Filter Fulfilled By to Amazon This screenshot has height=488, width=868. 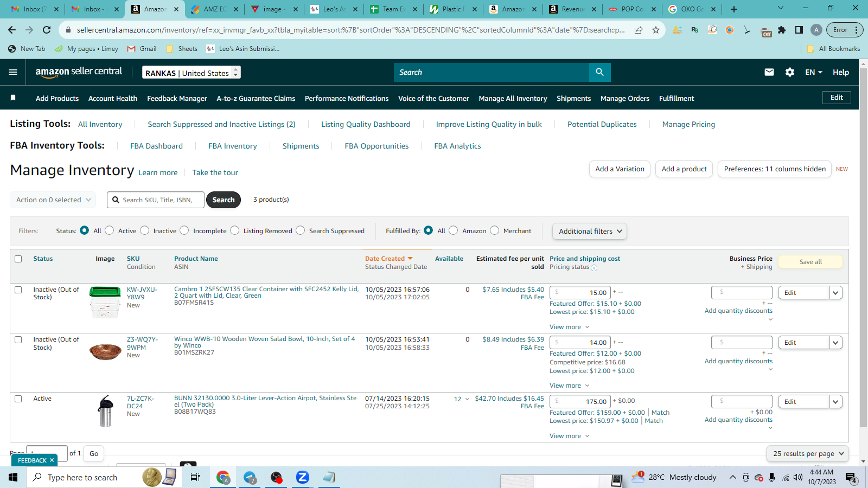point(454,230)
